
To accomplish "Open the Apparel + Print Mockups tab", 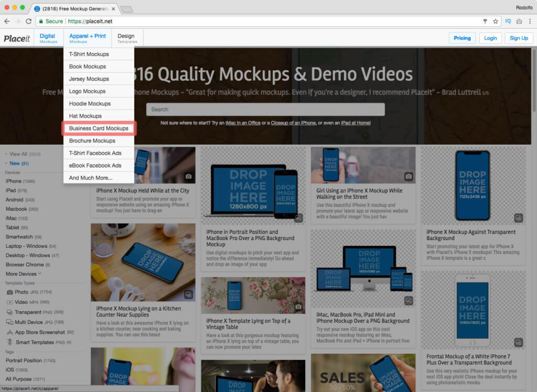I will (x=88, y=38).
